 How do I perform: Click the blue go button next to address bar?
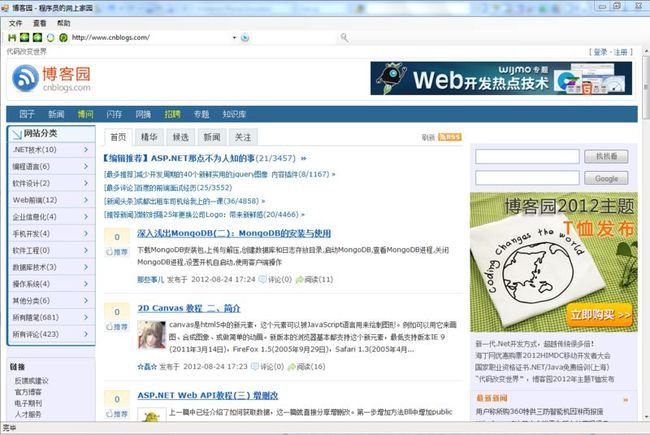tap(245, 38)
